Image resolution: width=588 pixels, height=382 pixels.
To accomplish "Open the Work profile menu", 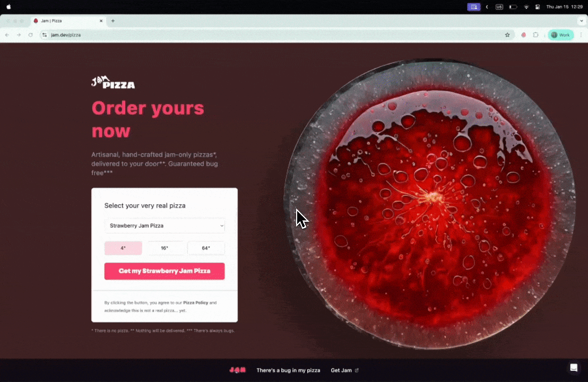I will pyautogui.click(x=560, y=35).
